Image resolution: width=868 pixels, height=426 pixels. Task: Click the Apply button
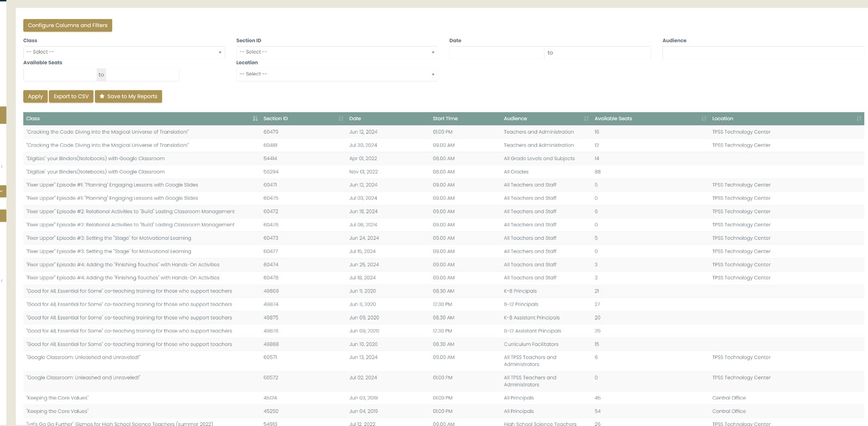tap(35, 96)
